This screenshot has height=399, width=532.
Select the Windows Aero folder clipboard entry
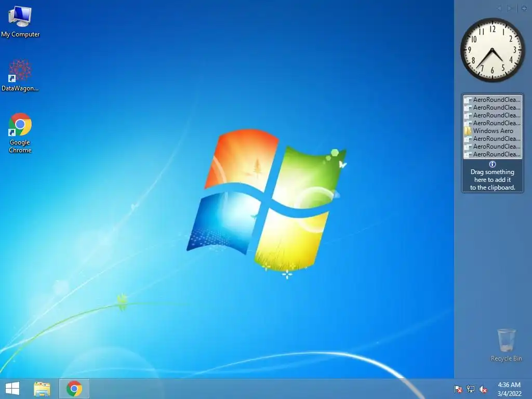pyautogui.click(x=493, y=131)
